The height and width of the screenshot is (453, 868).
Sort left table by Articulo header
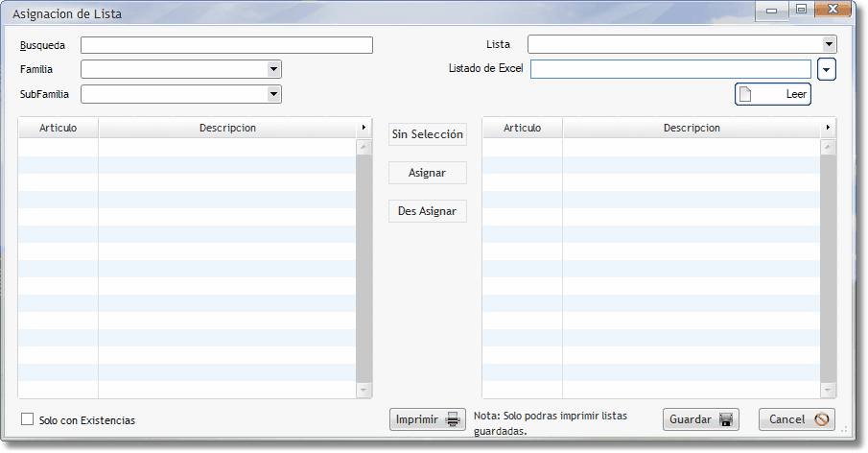[x=58, y=128]
